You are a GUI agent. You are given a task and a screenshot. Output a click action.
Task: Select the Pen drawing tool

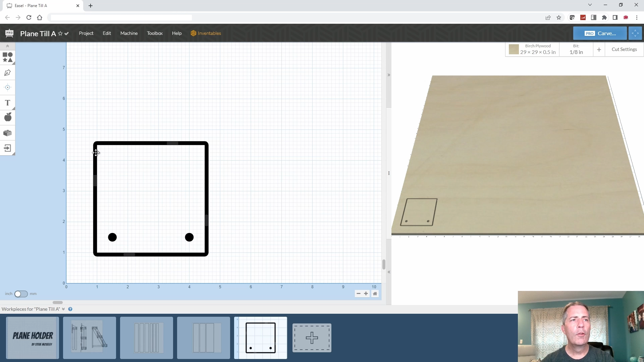[x=7, y=73]
